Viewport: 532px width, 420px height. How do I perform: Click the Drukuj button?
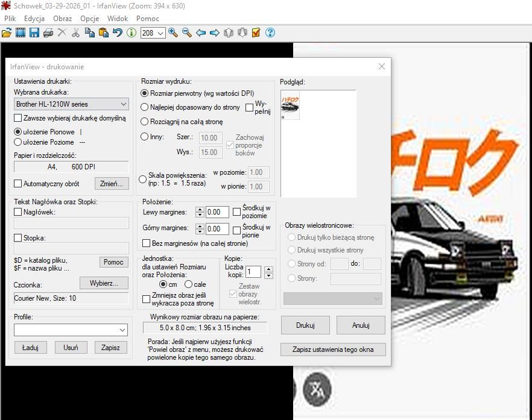coord(305,325)
